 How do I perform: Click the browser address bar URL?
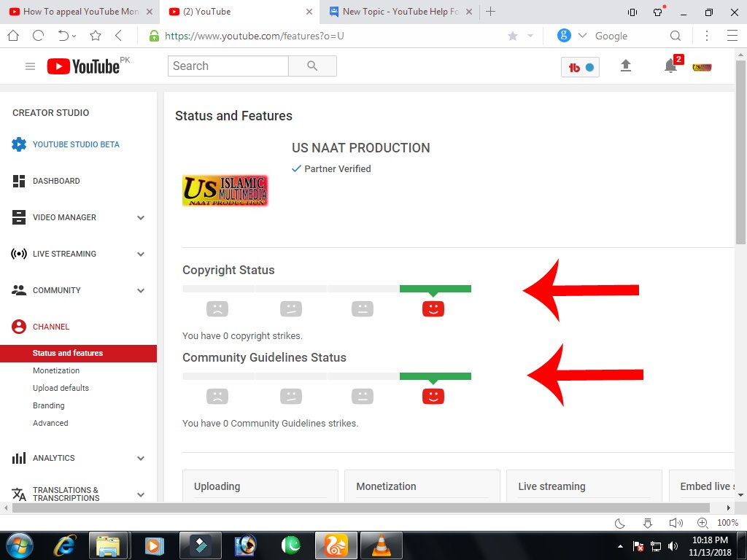click(254, 36)
